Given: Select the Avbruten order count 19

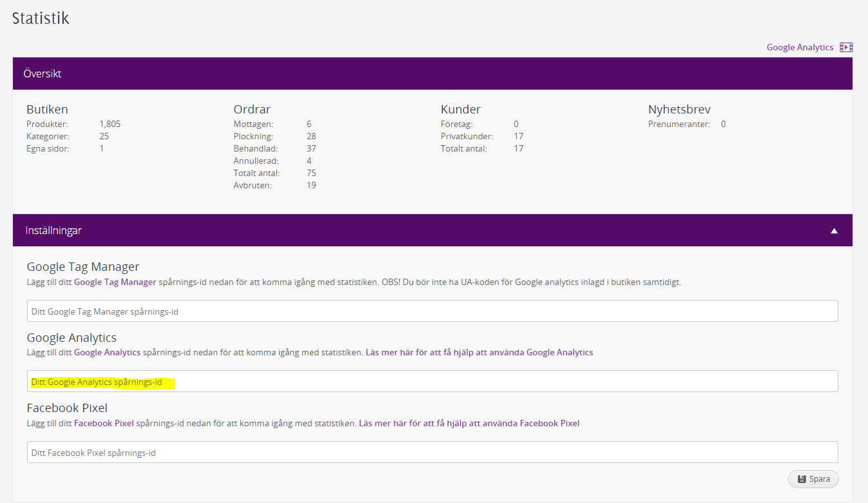Looking at the screenshot, I should pos(311,185).
